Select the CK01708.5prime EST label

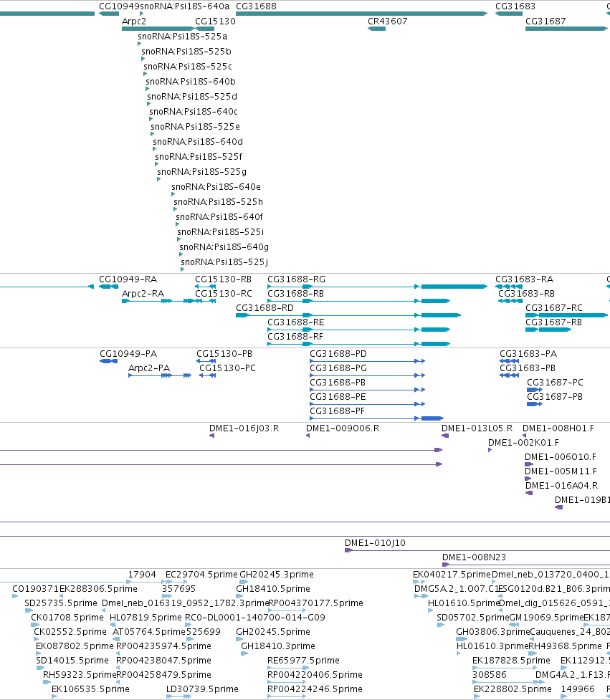click(67, 617)
